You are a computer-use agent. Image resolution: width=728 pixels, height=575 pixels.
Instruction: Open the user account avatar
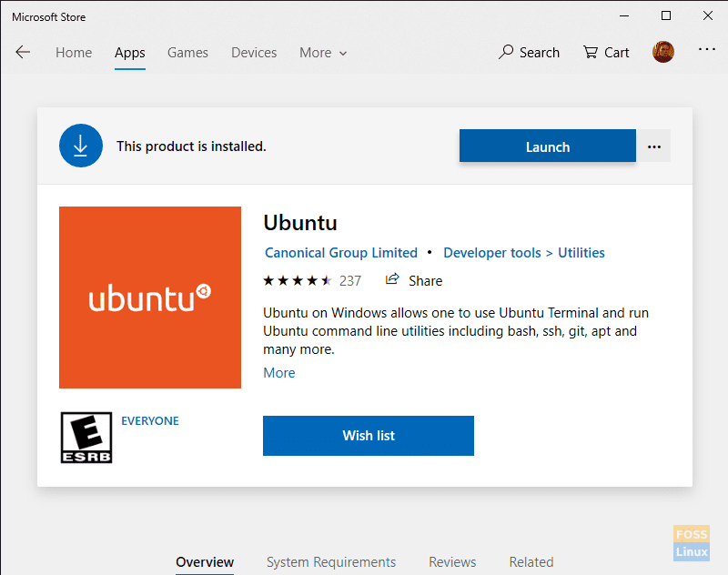[663, 52]
